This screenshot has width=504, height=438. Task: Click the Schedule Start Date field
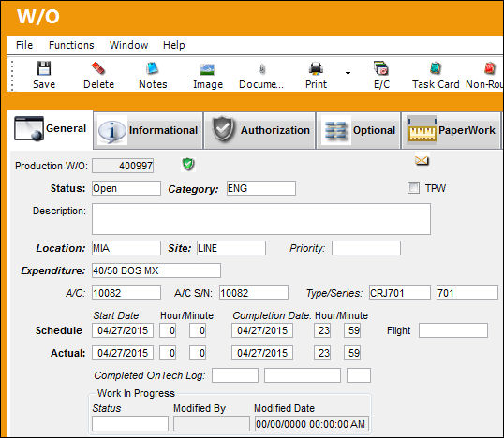click(123, 330)
